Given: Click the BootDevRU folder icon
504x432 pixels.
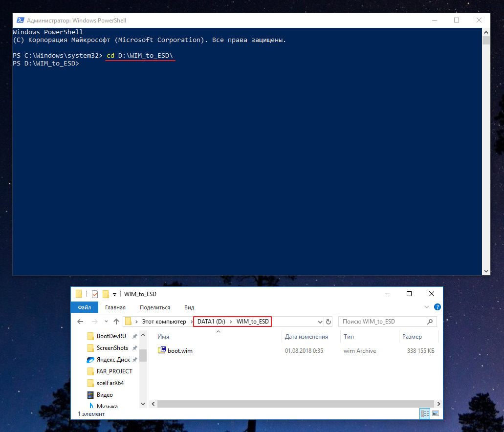Looking at the screenshot, I should pos(90,336).
